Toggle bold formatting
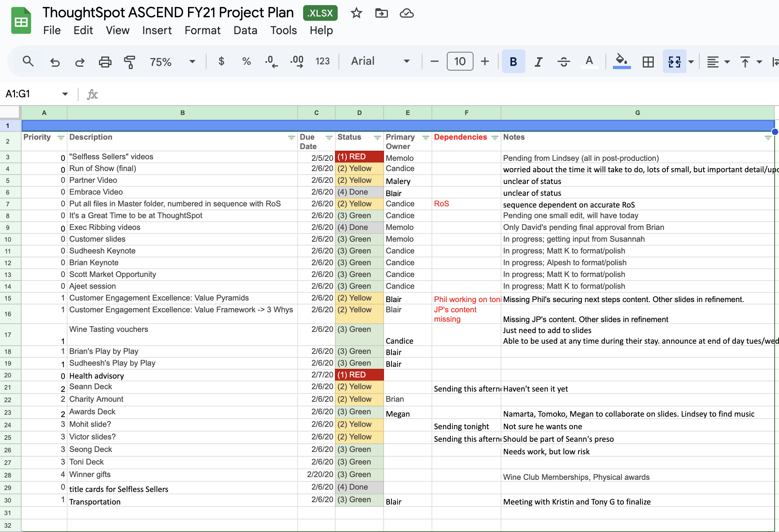The height and width of the screenshot is (532, 779). (513, 61)
